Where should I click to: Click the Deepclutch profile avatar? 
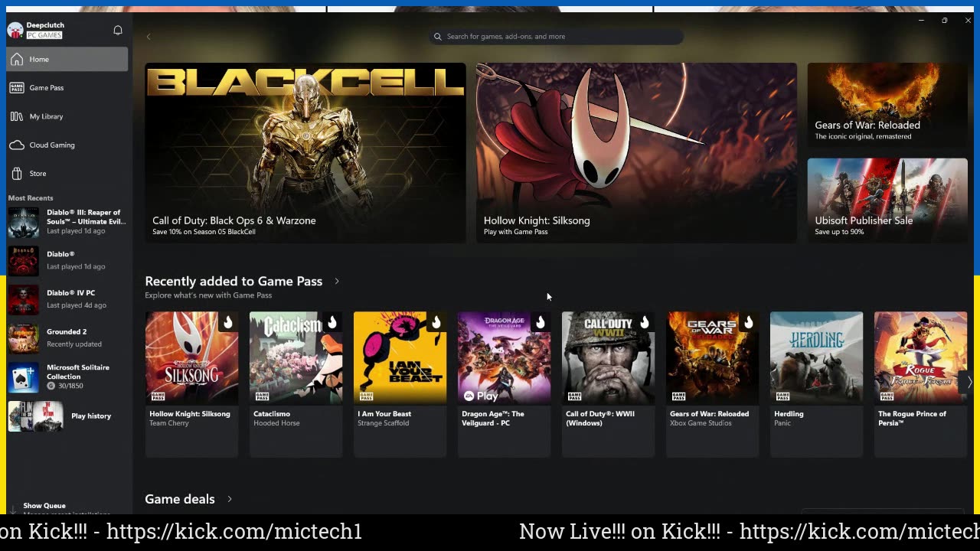[15, 30]
